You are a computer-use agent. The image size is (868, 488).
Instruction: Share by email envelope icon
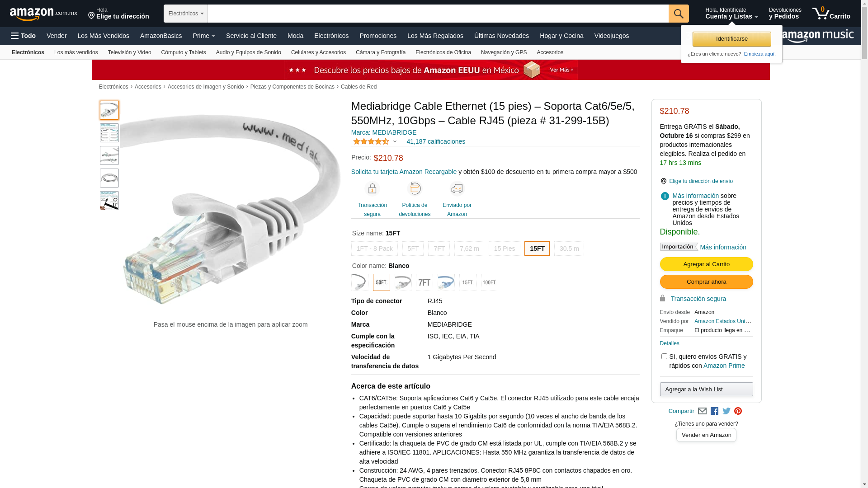[x=702, y=411]
